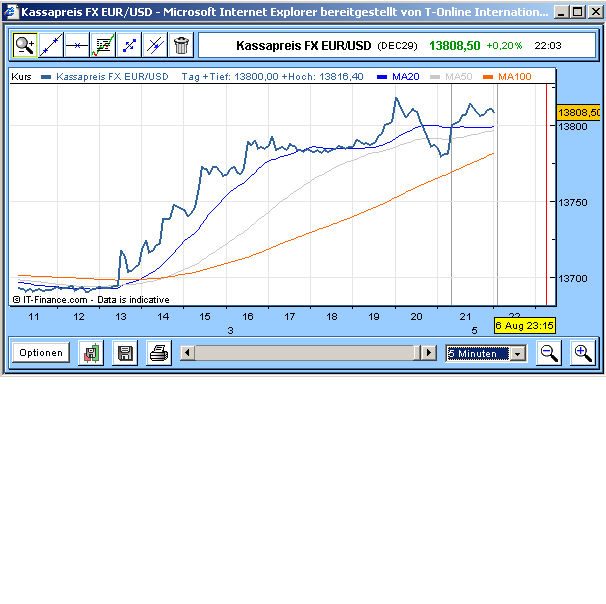Image resolution: width=606 pixels, height=604 pixels.
Task: Click the trash bin delete icon
Action: point(181,46)
